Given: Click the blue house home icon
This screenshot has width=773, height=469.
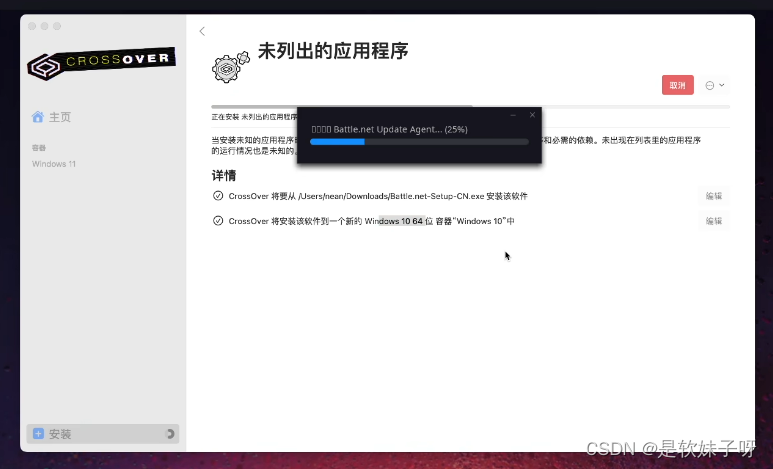Looking at the screenshot, I should pyautogui.click(x=37, y=117).
